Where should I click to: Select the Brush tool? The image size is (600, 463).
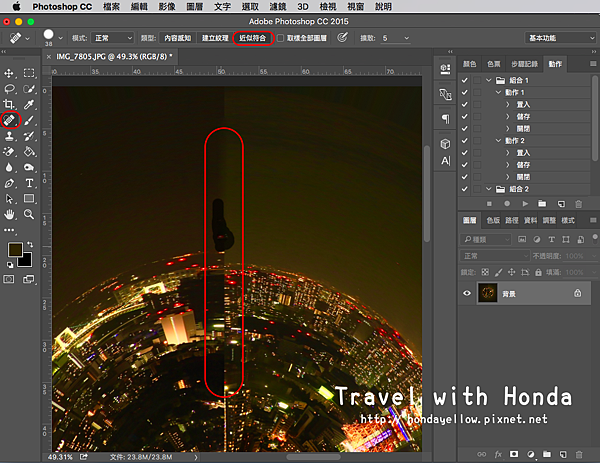(29, 120)
